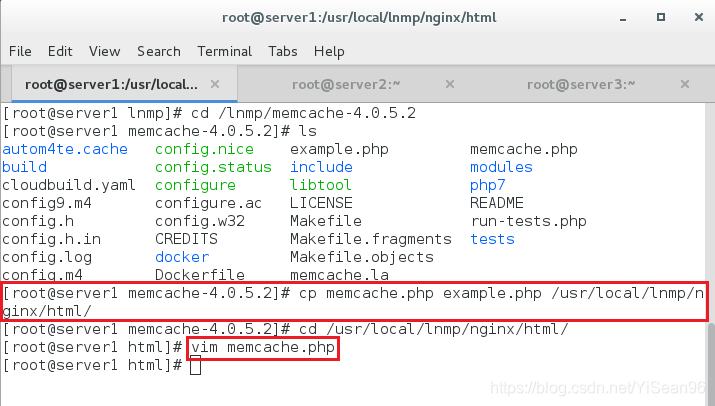715x406 pixels.
Task: Click the cloudbuild.yaml file name
Action: click(69, 185)
